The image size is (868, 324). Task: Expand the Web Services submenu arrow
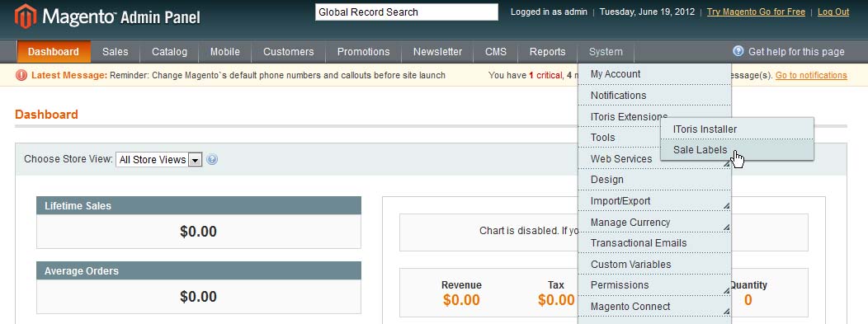(726, 164)
